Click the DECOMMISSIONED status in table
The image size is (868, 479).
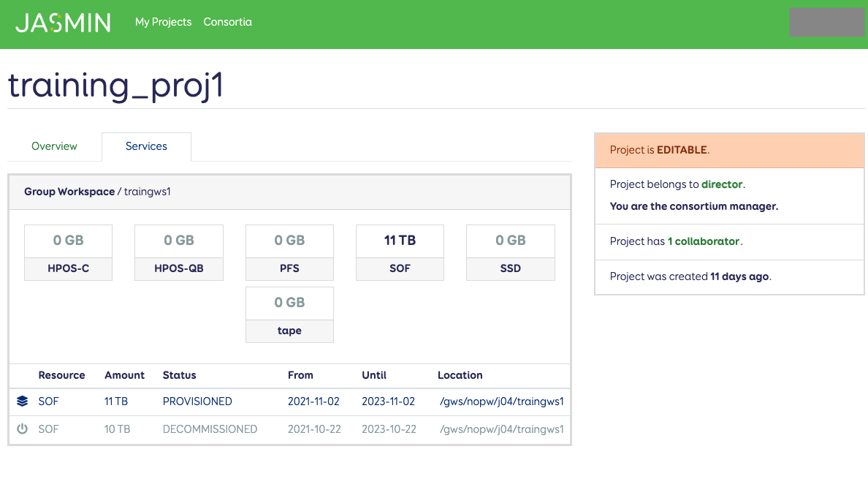(210, 429)
